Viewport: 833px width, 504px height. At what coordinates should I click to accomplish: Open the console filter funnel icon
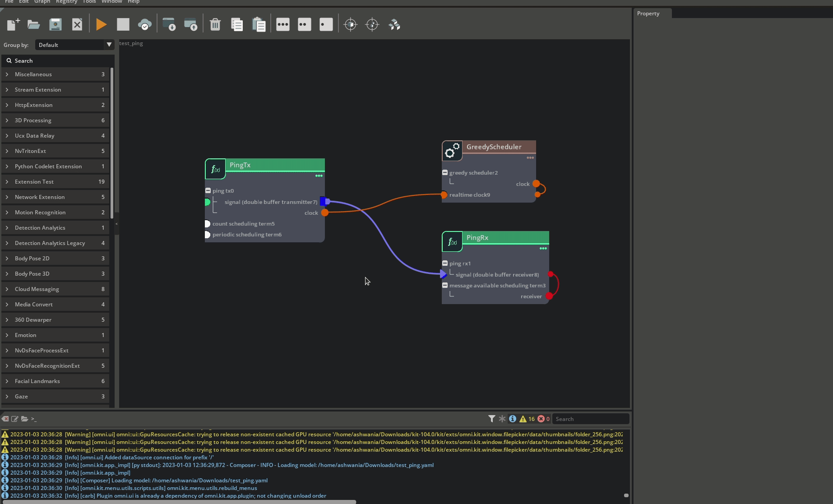[492, 419]
